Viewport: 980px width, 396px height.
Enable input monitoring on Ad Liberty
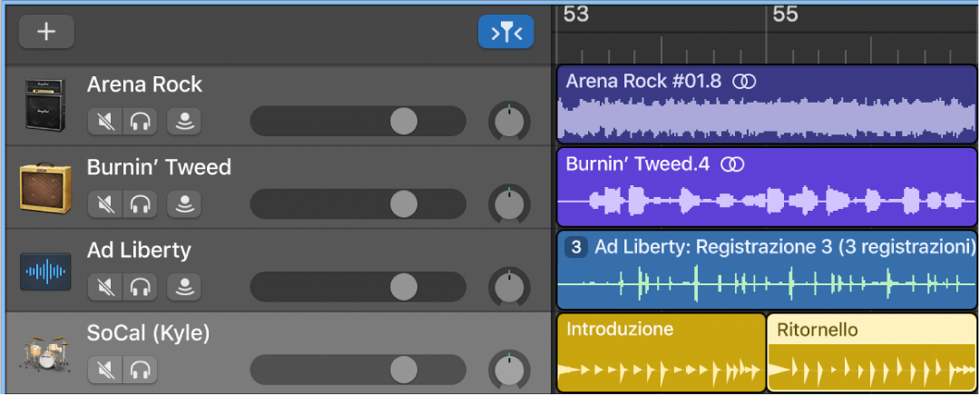(185, 287)
